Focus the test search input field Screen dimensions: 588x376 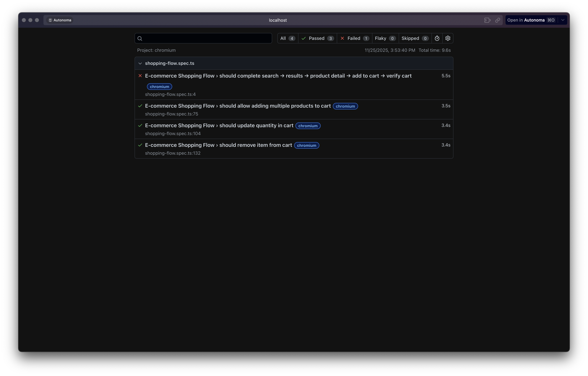point(206,38)
